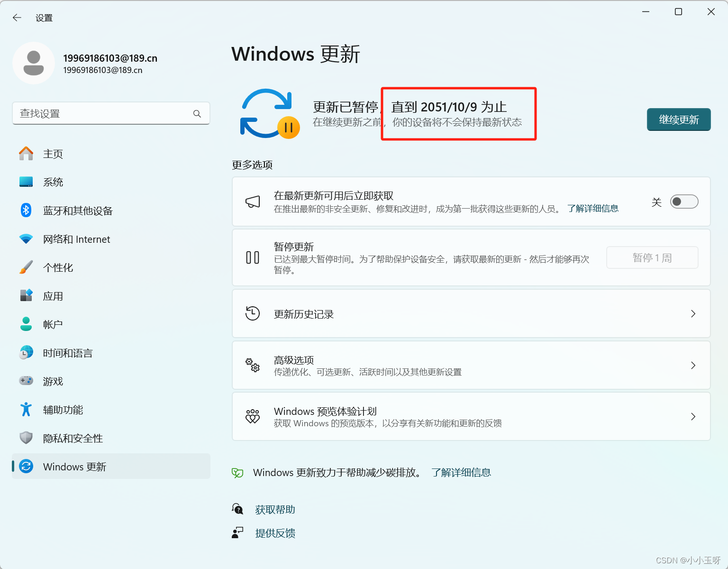Open 了解详细信息 link in latest updates row
The width and height of the screenshot is (728, 569).
(x=593, y=209)
